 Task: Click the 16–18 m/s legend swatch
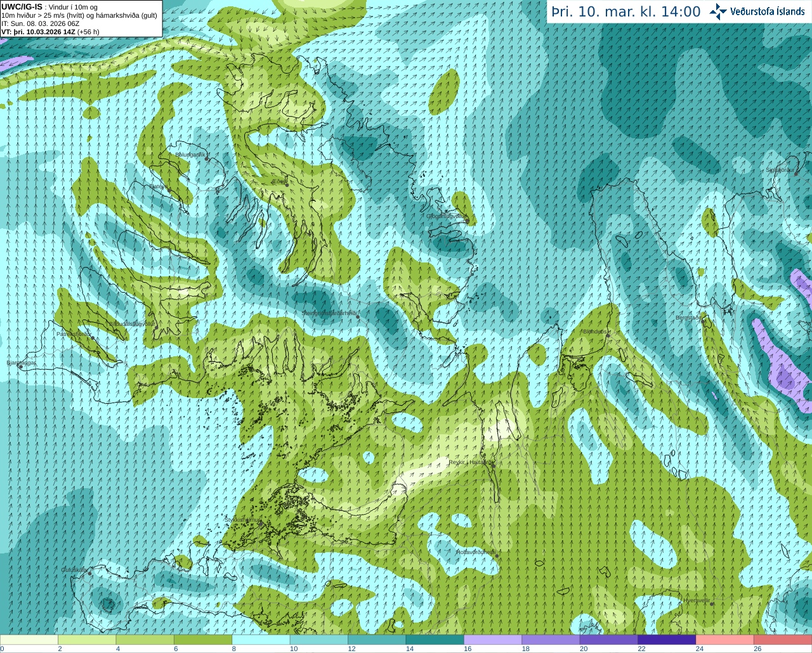pos(493,640)
